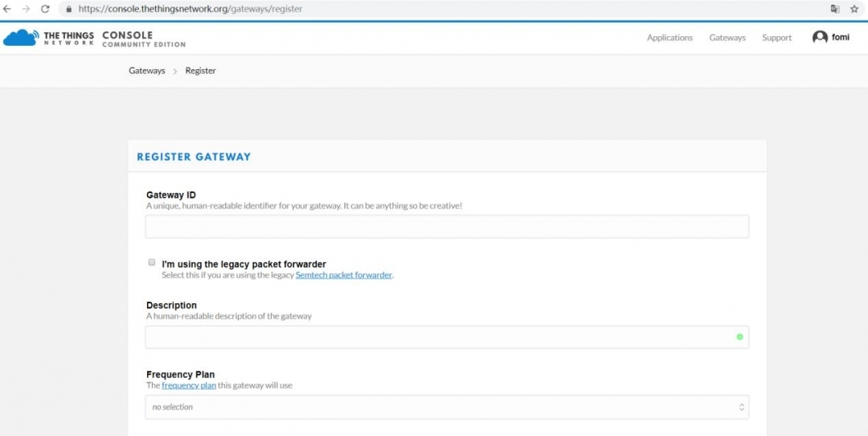868x436 pixels.
Task: Enable the legacy packet forwarder checkbox
Action: (x=152, y=262)
